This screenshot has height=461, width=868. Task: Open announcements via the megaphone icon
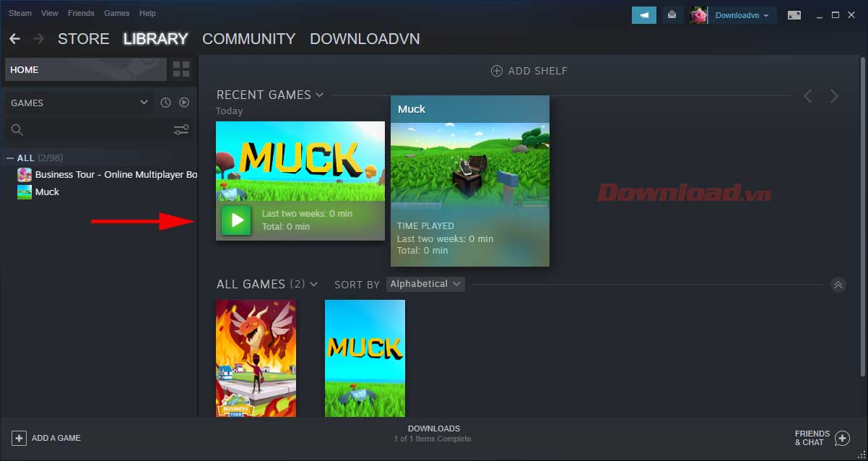coord(643,14)
